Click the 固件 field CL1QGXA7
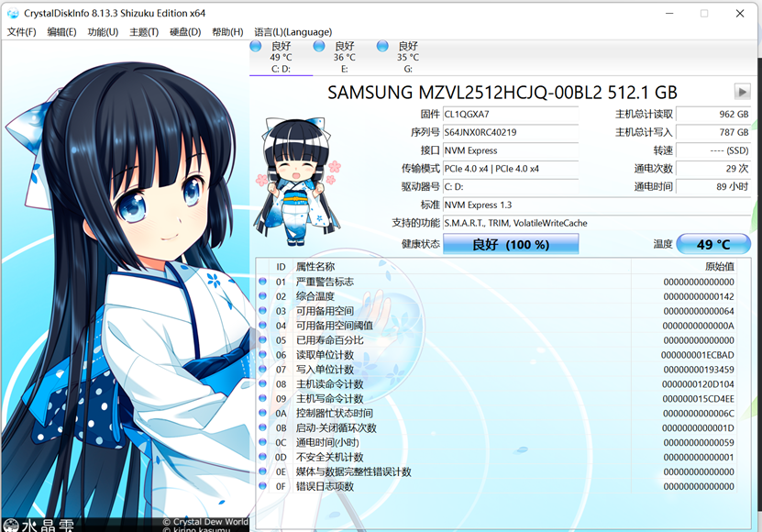The height and width of the screenshot is (532, 762). pos(511,115)
